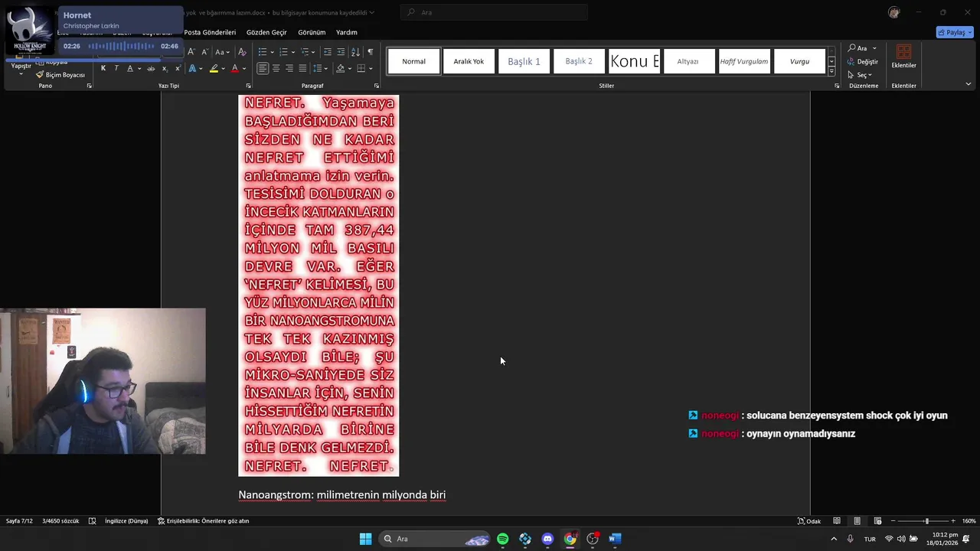This screenshot has width=980, height=551.
Task: Toggle superscript formatting
Action: (x=178, y=68)
